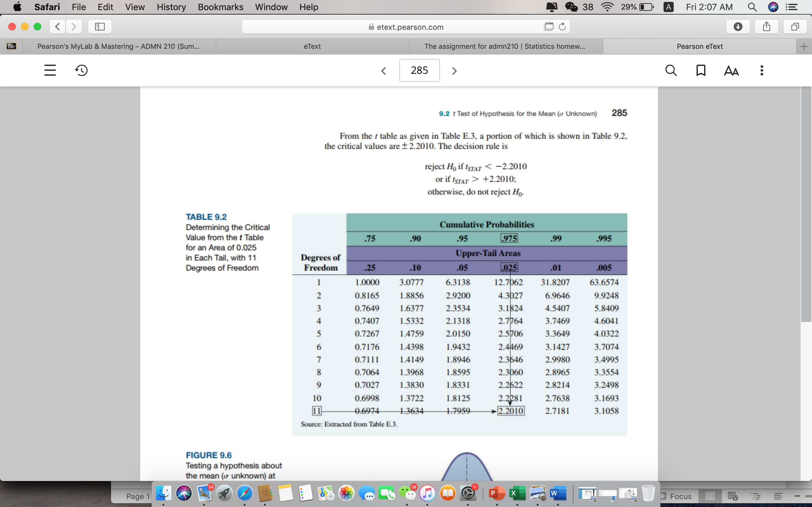
Task: Switch to the Pearson's MyLab & Mastering tab
Action: click(118, 46)
